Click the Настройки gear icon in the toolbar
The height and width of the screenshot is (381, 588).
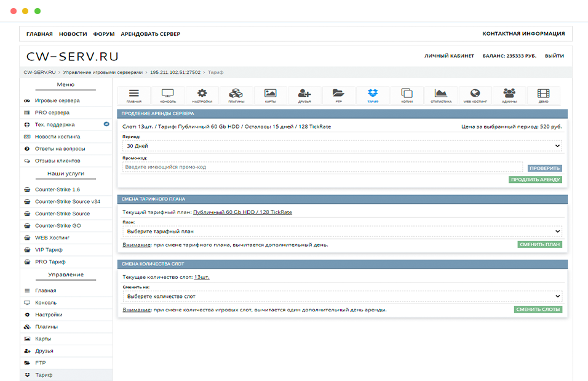[x=202, y=95]
